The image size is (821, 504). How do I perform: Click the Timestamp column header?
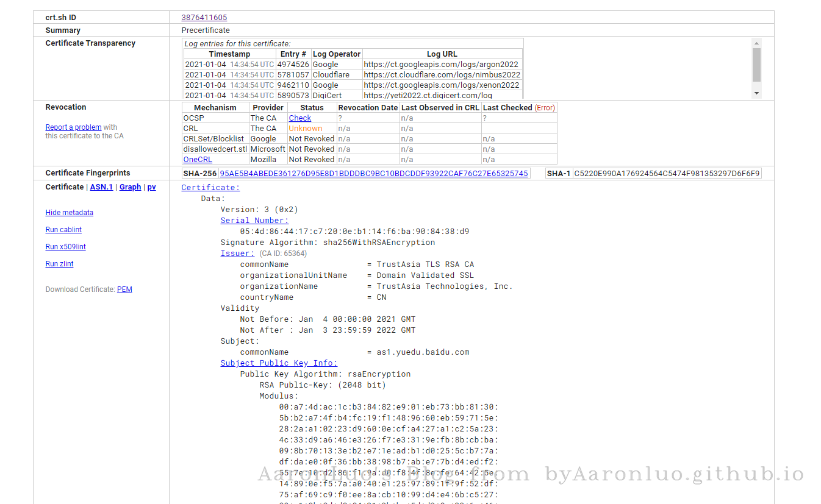tap(229, 54)
